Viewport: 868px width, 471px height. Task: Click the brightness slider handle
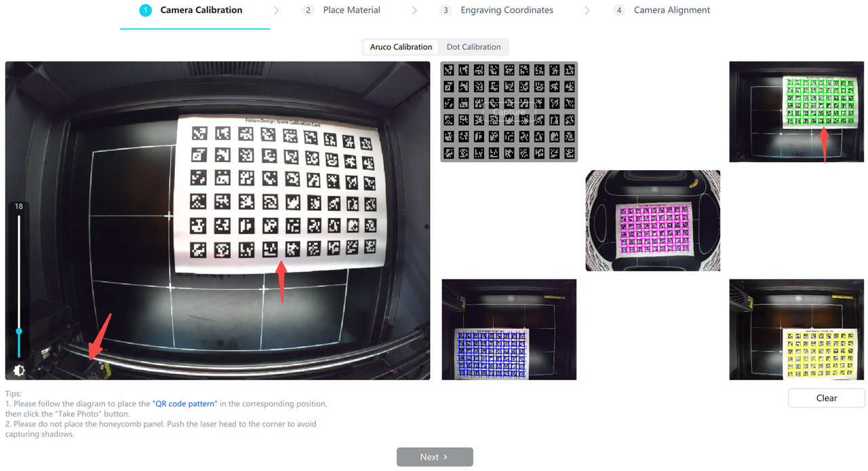(19, 331)
